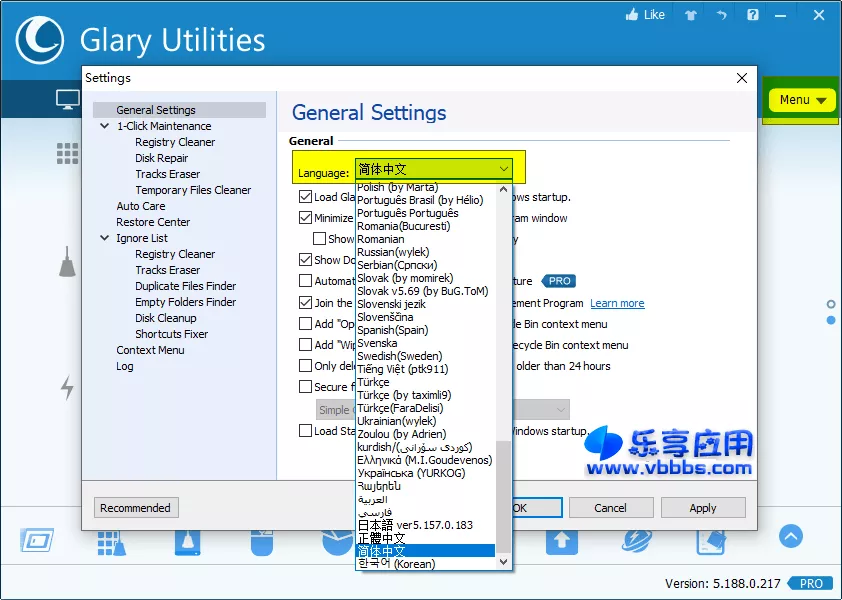Click the Apply button
Viewport: 842px width, 600px height.
(703, 508)
